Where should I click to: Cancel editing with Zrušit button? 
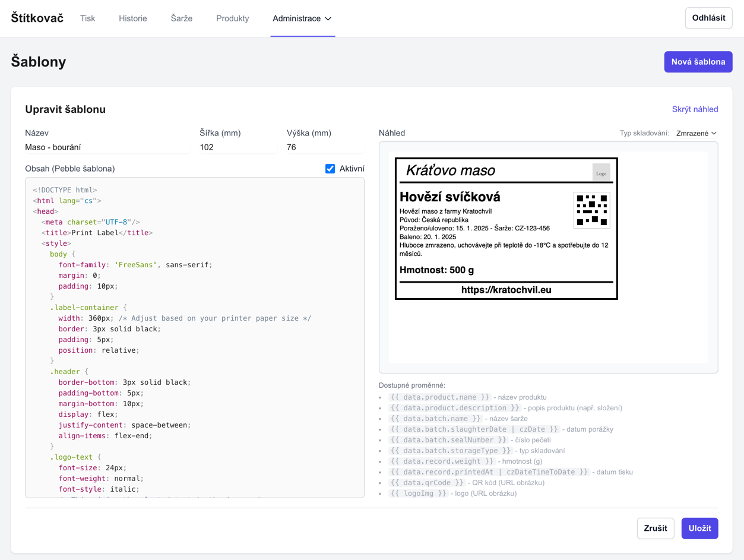click(x=655, y=528)
